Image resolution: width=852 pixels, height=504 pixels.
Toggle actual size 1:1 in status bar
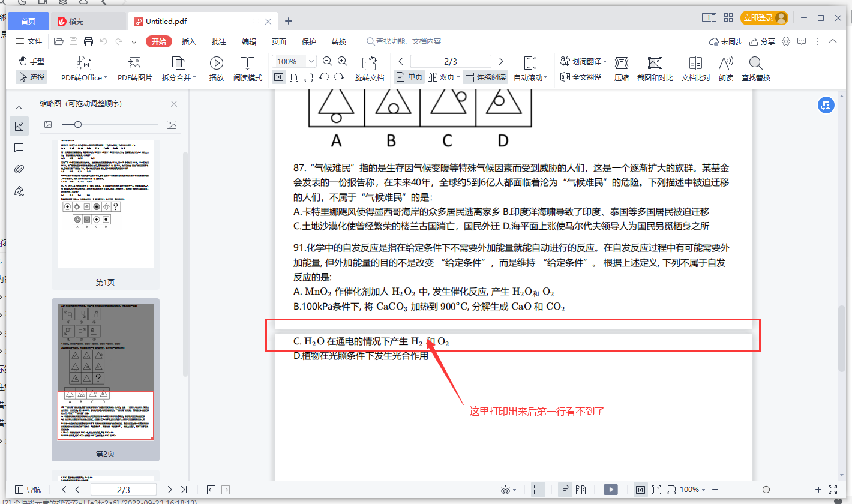click(x=640, y=489)
